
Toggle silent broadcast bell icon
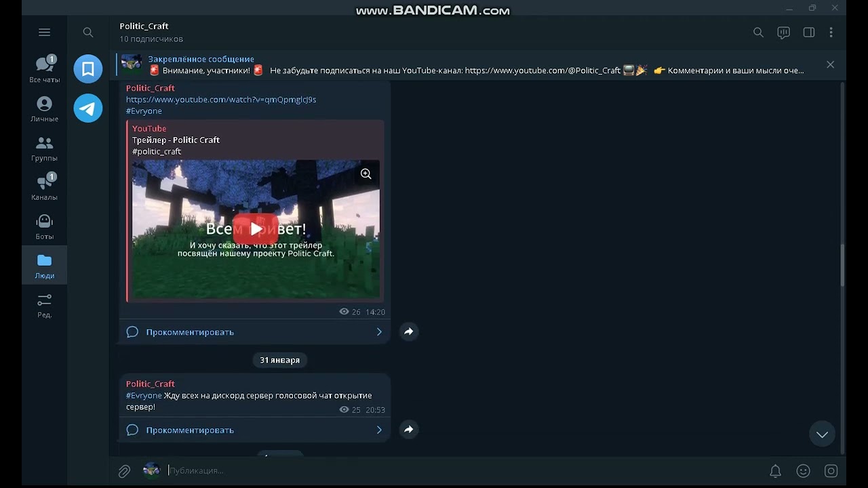point(775,471)
